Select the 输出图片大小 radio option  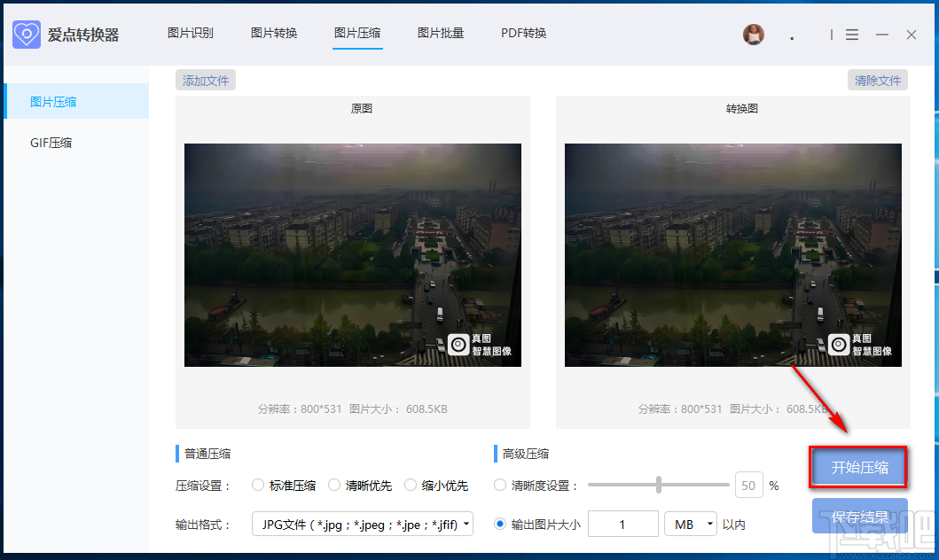tap(500, 524)
